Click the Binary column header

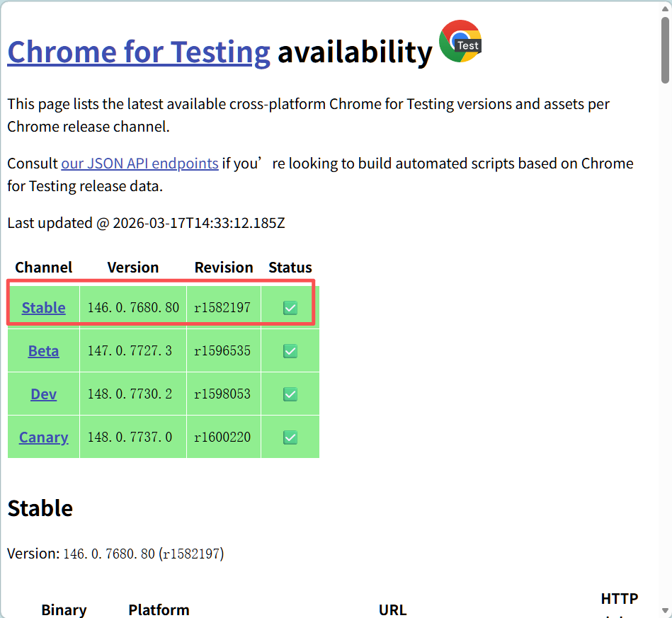[64, 610]
